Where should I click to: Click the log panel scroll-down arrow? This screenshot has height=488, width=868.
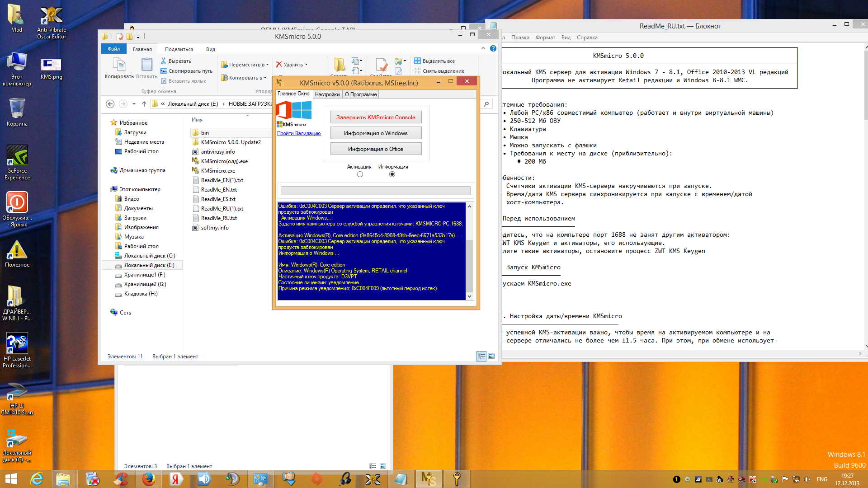click(469, 296)
